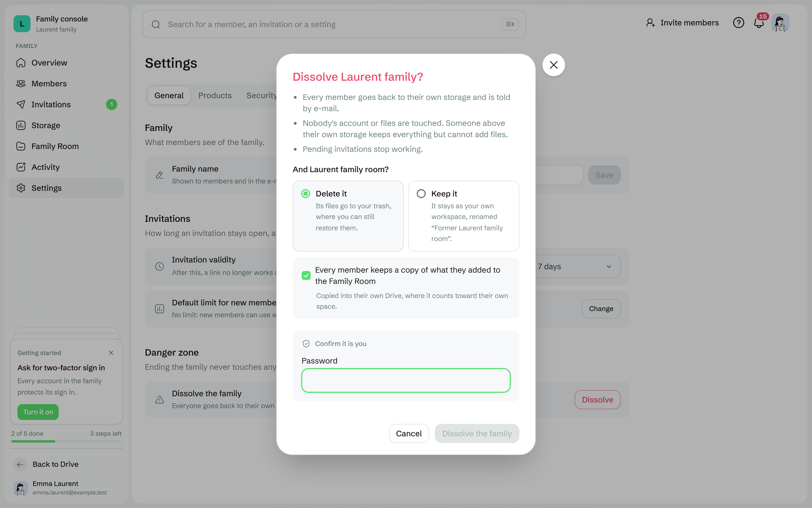Image resolution: width=812 pixels, height=508 pixels.
Task: Open Members in the sidebar
Action: pos(67,84)
